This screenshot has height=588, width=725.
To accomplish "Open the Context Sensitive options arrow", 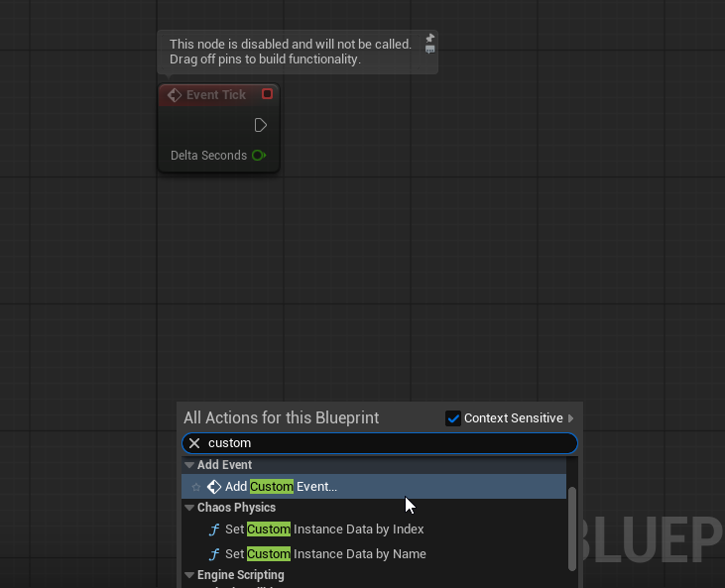I will pos(571,418).
